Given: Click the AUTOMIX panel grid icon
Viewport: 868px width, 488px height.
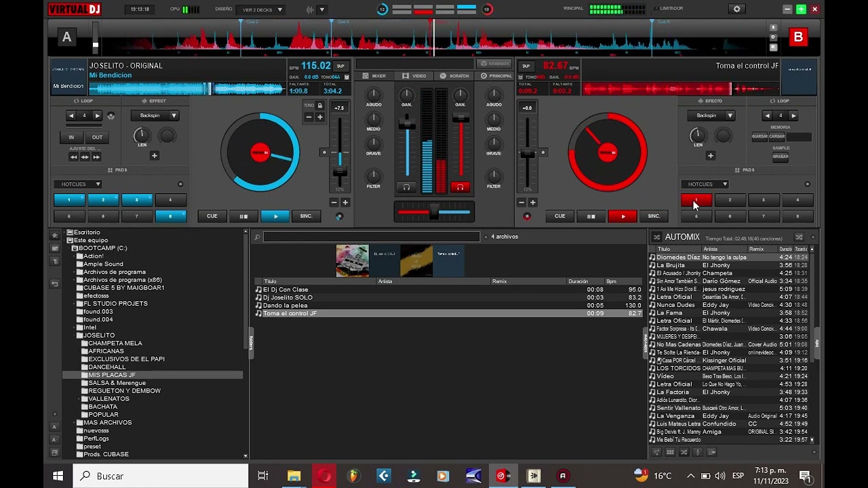Looking at the screenshot, I should (x=670, y=452).
